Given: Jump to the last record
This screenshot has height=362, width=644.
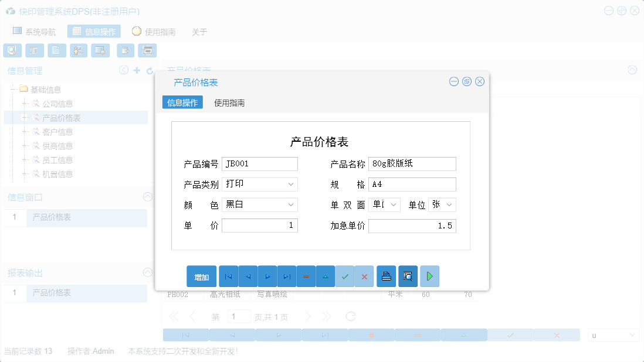Looking at the screenshot, I should (286, 276).
